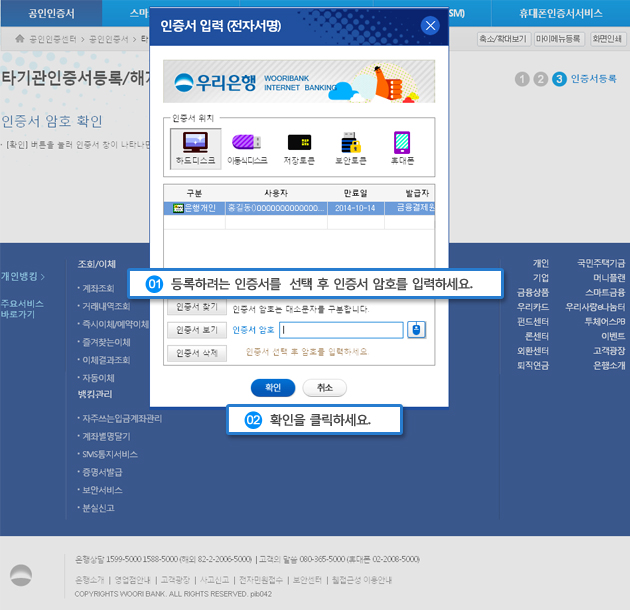Open the 보안서비스 link

102,490
